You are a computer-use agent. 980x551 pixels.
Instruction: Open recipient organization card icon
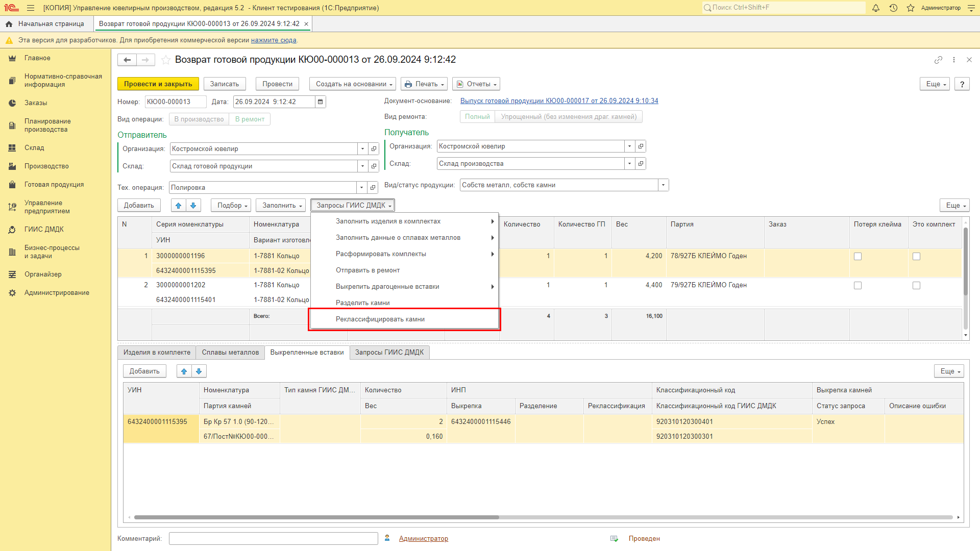(641, 146)
